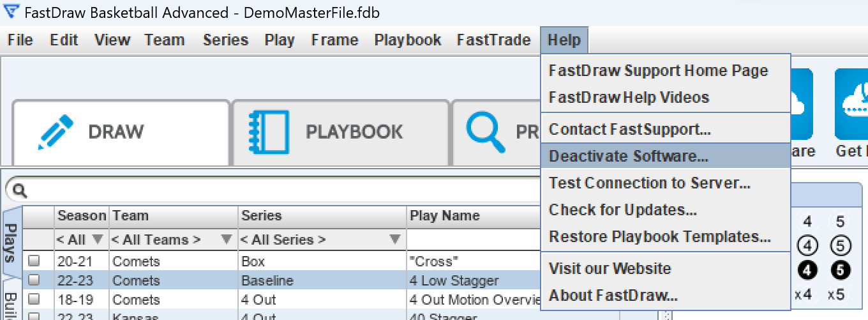Select filled black 4 player marker

coord(807,270)
